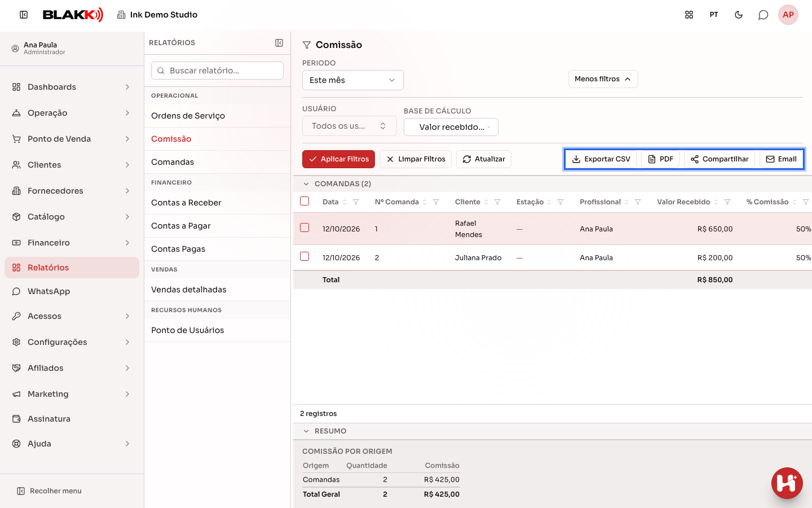Sort by Profissional column arrows
Screen dimensions: 812x508
626,202
